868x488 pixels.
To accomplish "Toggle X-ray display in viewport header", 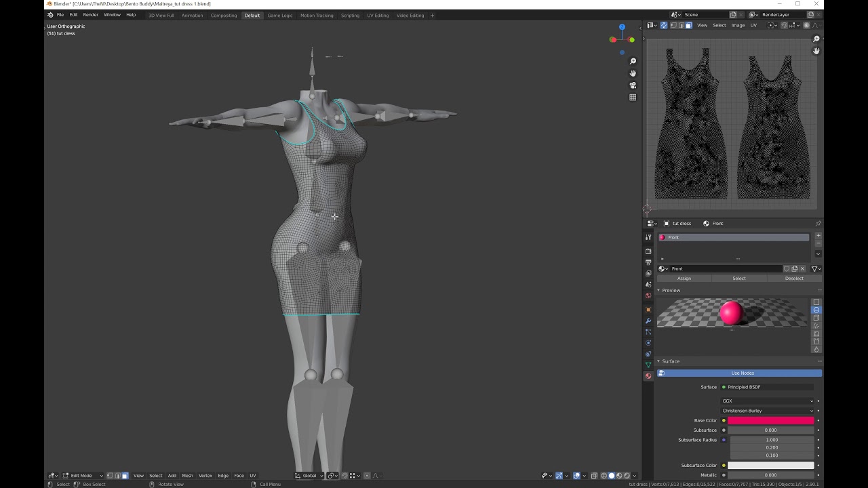I will click(x=594, y=476).
